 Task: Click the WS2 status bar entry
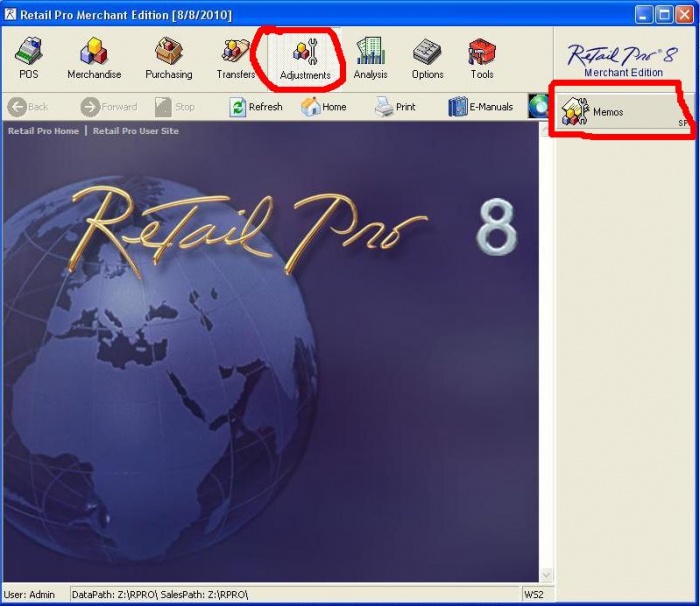(x=534, y=594)
